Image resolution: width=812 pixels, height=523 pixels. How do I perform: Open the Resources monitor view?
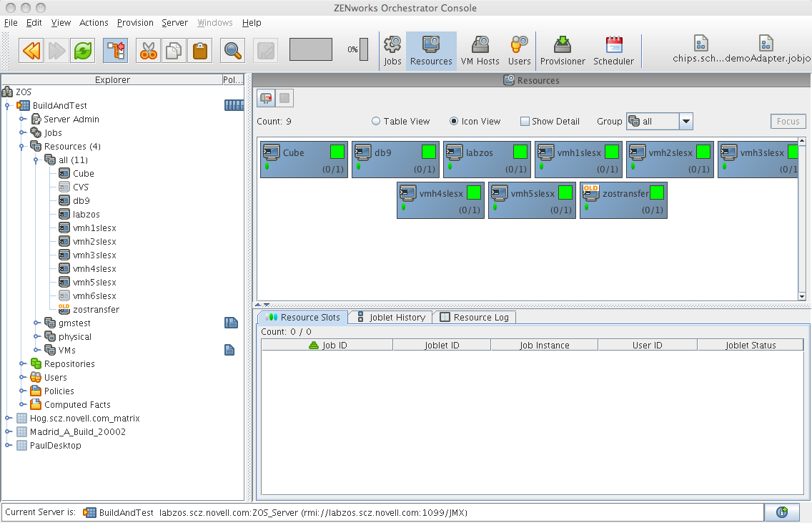(431, 51)
